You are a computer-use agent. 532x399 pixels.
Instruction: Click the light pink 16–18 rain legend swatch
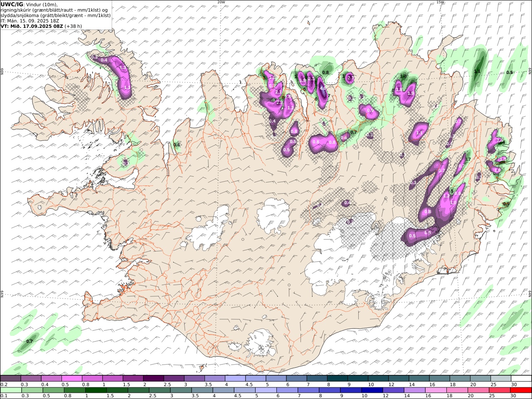[436, 390]
